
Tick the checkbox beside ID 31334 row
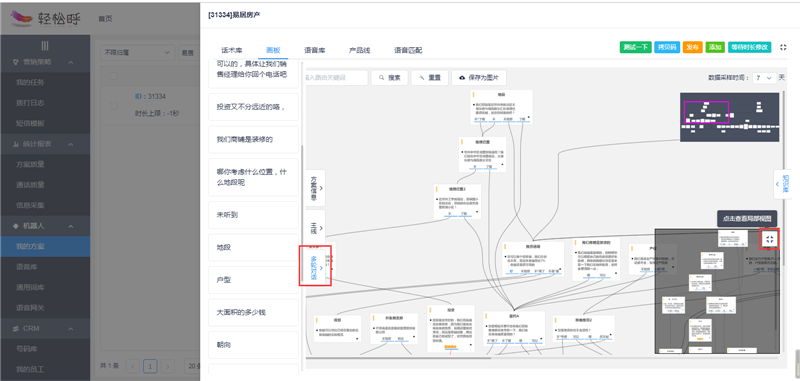[x=114, y=105]
